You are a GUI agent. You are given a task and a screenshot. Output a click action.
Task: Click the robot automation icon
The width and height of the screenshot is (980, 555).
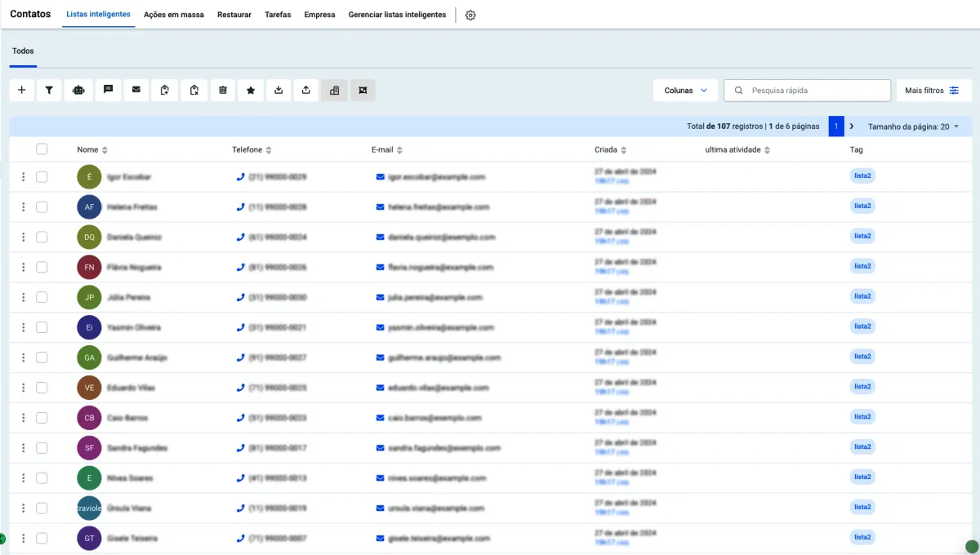[x=78, y=91]
